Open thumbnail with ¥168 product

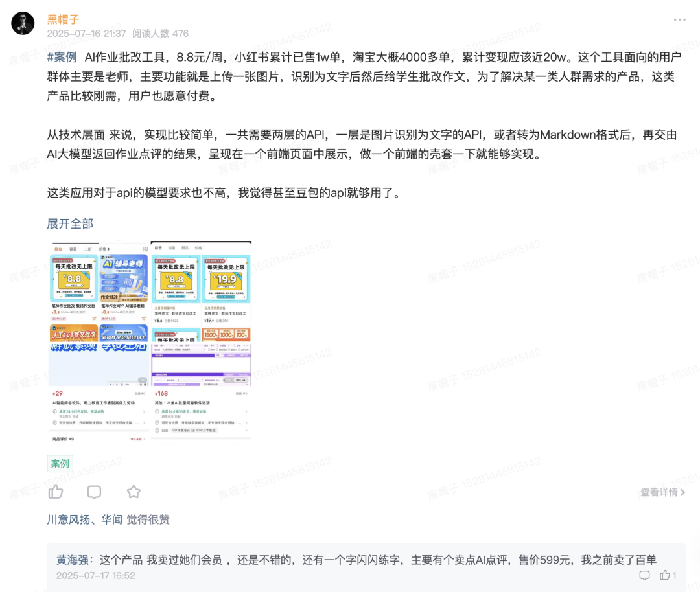tap(202, 393)
